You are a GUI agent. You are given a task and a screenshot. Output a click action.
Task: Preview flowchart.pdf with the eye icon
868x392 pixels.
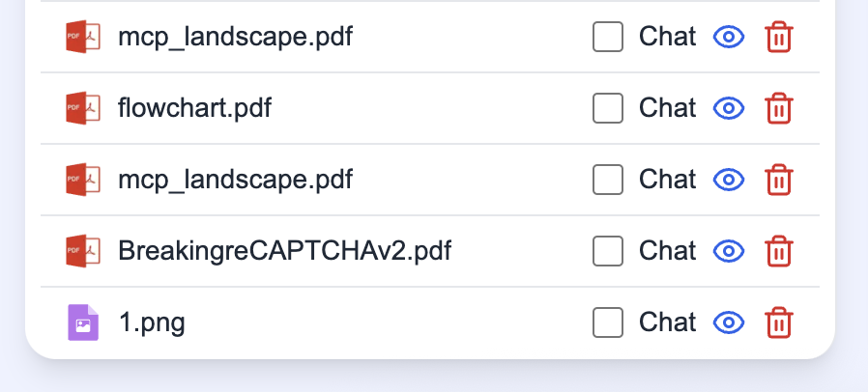pyautogui.click(x=729, y=108)
